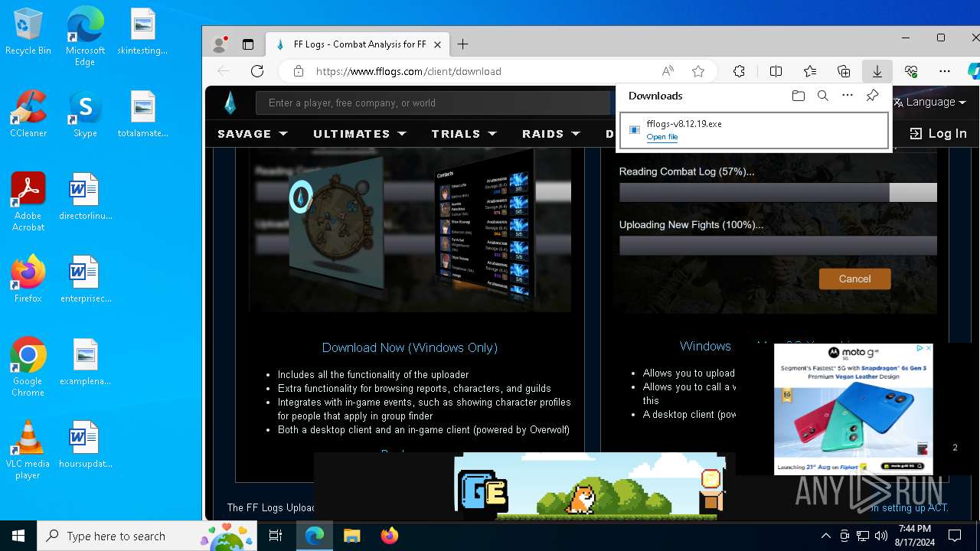Image resolution: width=980 pixels, height=551 pixels.
Task: Open Firefox from the taskbar
Action: point(390,536)
